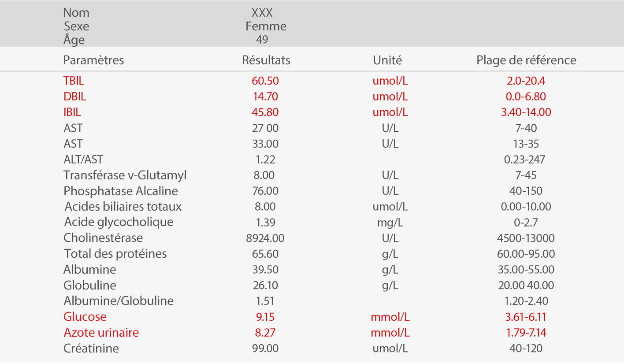Image resolution: width=624 pixels, height=364 pixels.
Task: Click the IBIL result value 45.80
Action: pos(265,112)
